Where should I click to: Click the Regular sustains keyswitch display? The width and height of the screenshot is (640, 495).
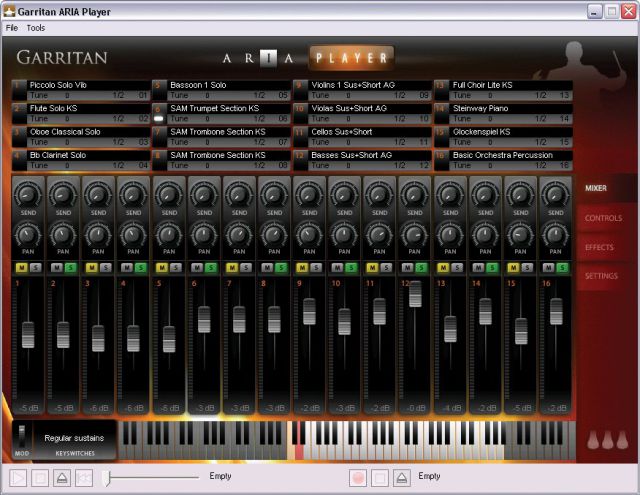click(74, 438)
